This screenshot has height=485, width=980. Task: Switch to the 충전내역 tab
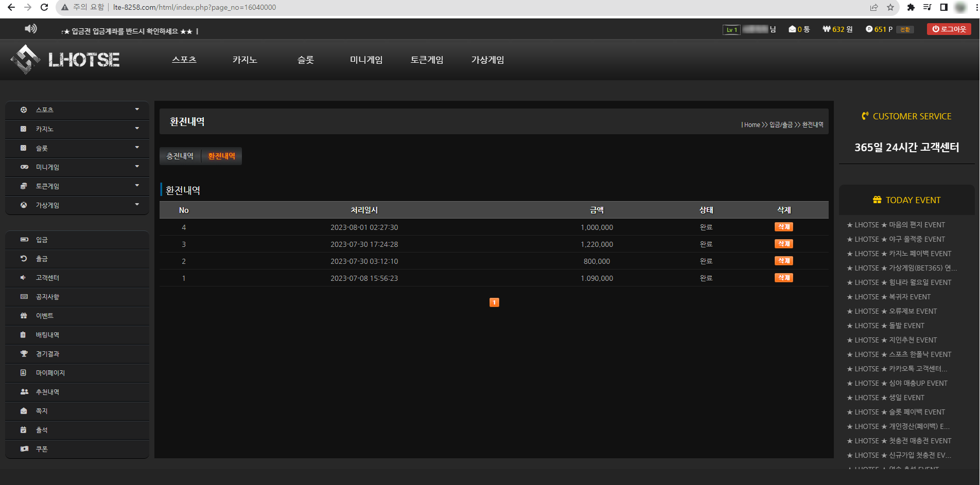point(179,156)
